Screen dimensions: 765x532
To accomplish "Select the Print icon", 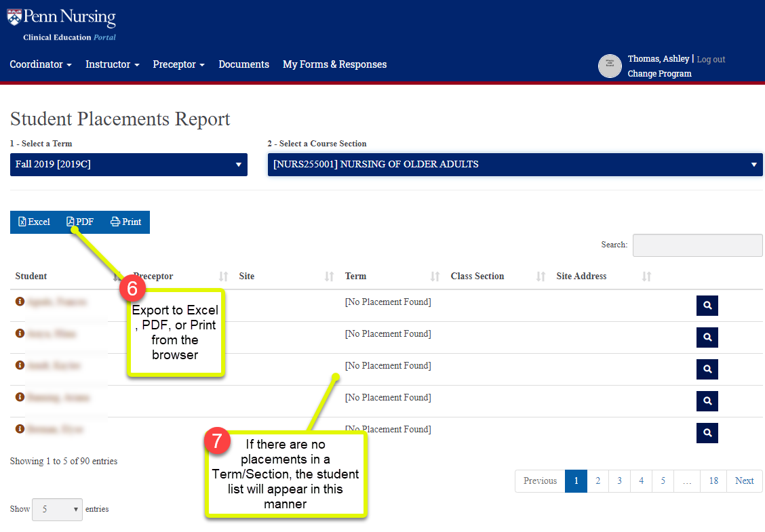I will tap(115, 222).
